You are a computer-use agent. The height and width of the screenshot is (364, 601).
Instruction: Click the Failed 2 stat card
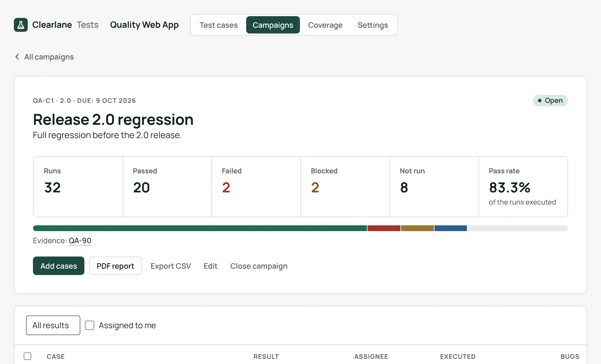(256, 187)
